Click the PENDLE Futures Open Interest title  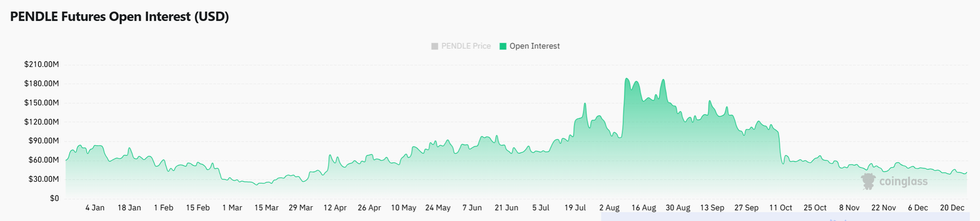119,17
